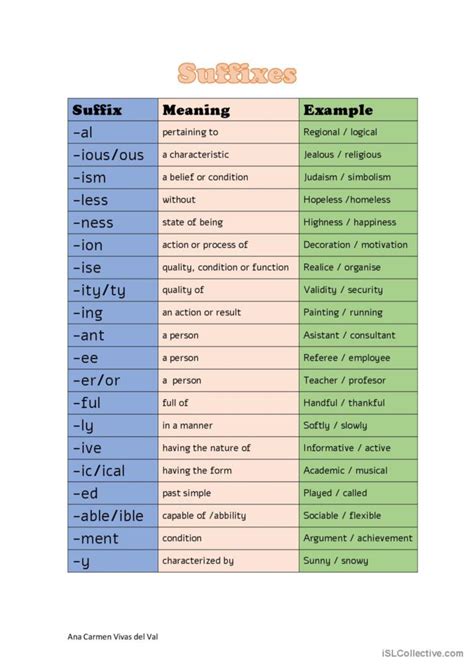The image size is (474, 670).
Task: Select the Suffix column header
Action: click(113, 110)
